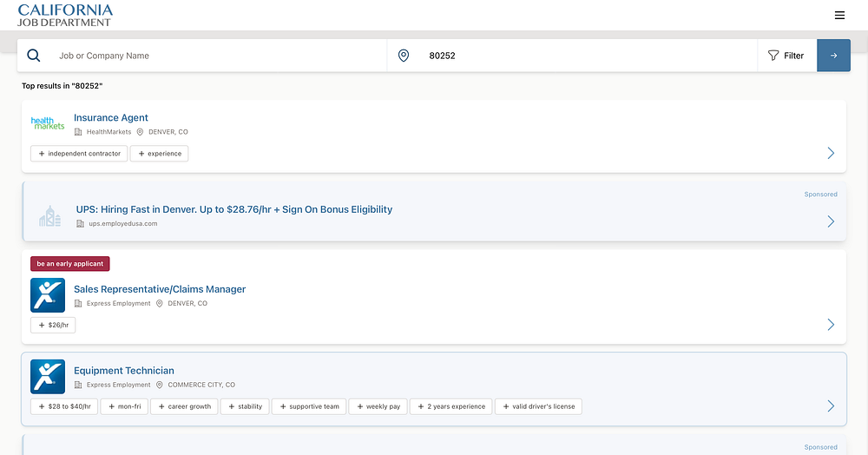The width and height of the screenshot is (868, 455).
Task: Open Sales Representative/Claims Manager job title
Action: coord(160,289)
